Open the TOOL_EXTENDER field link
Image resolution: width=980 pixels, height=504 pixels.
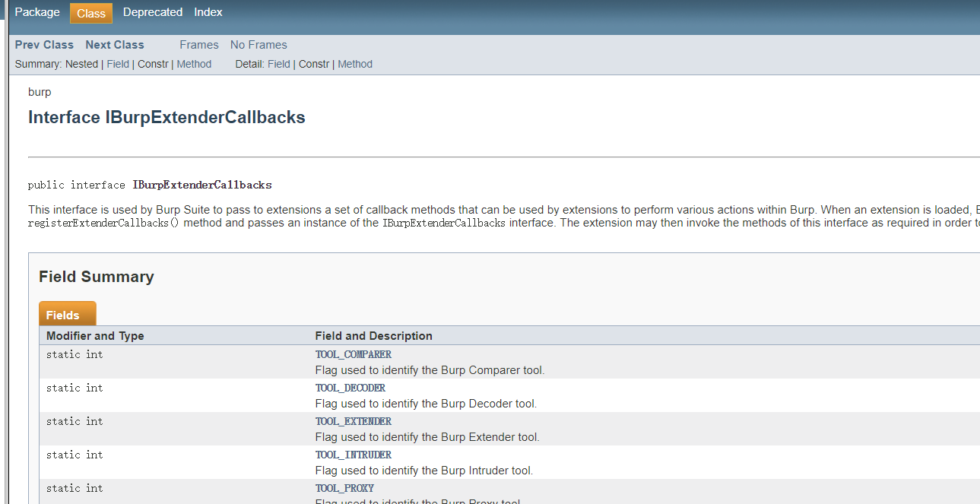(354, 421)
